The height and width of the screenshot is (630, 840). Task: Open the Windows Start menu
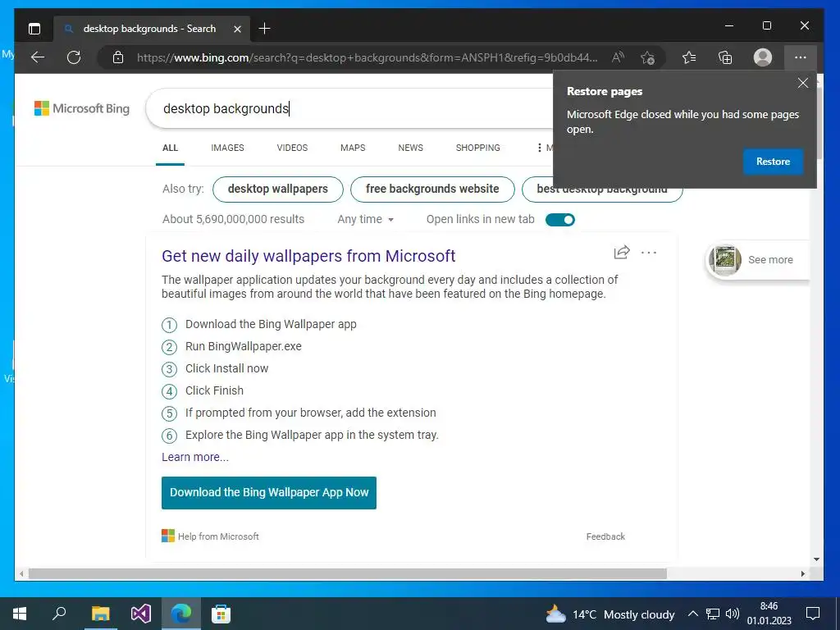[x=20, y=614]
